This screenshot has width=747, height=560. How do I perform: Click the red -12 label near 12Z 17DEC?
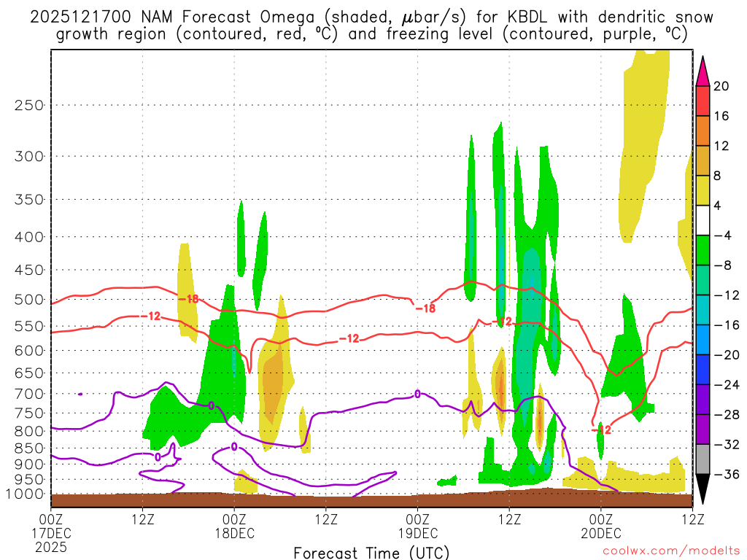(x=150, y=316)
